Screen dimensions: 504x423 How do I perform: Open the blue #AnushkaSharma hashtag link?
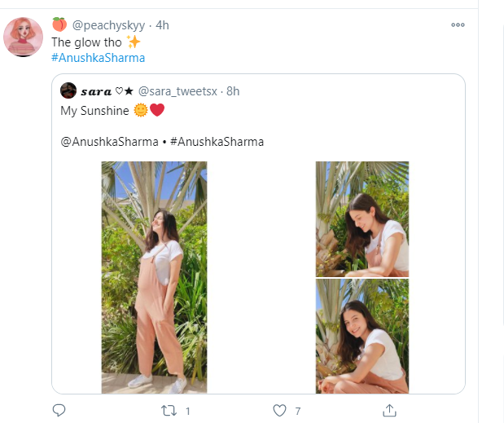[x=98, y=58]
